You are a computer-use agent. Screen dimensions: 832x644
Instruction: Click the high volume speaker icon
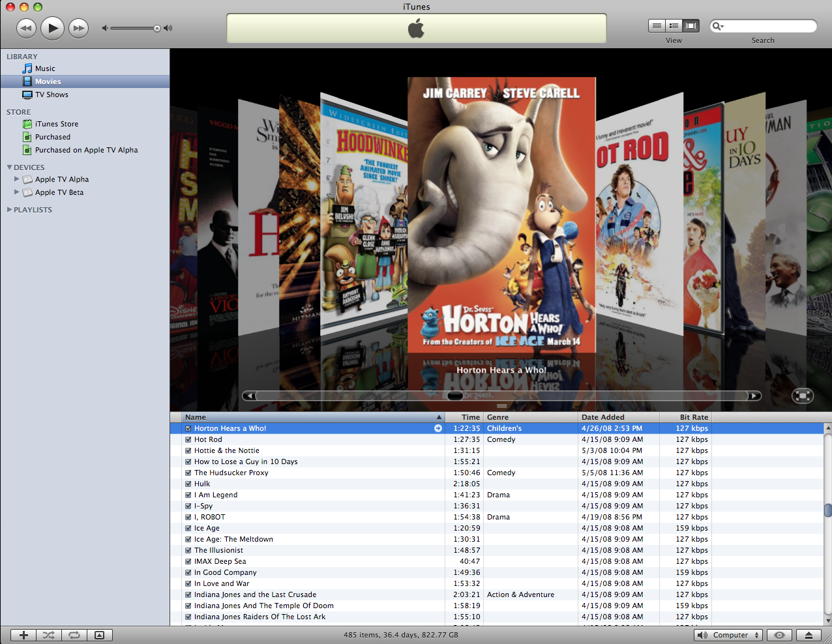pyautogui.click(x=168, y=28)
